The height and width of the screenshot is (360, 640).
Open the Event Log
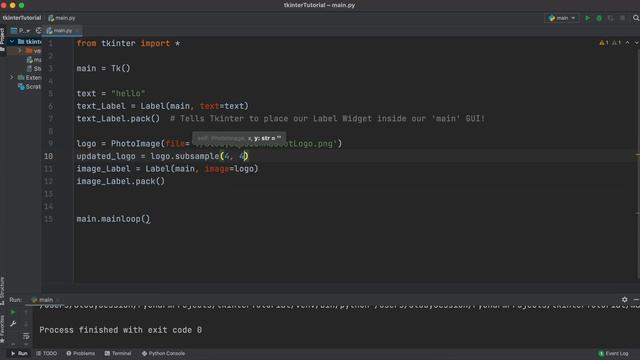[614, 353]
